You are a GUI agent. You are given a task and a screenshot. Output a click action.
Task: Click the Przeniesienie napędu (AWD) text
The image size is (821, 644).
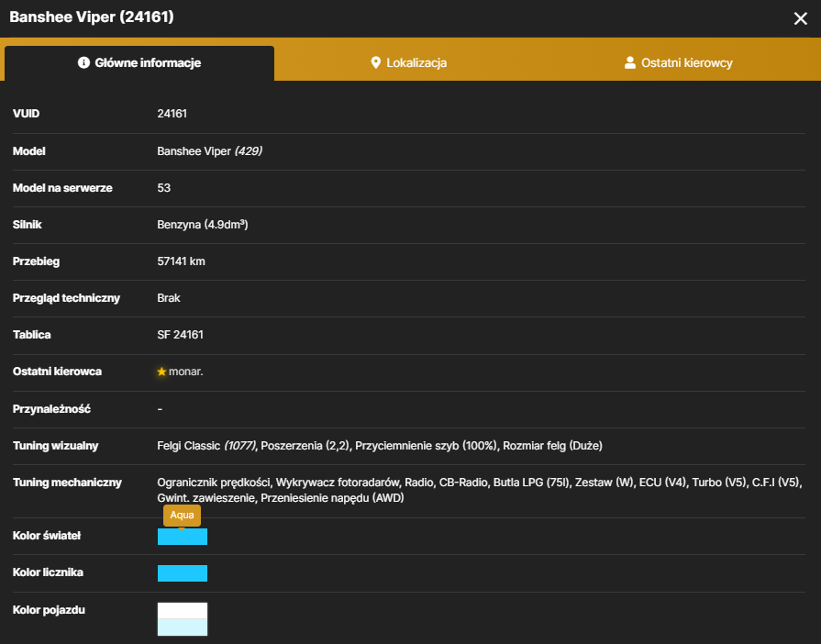(x=332, y=498)
